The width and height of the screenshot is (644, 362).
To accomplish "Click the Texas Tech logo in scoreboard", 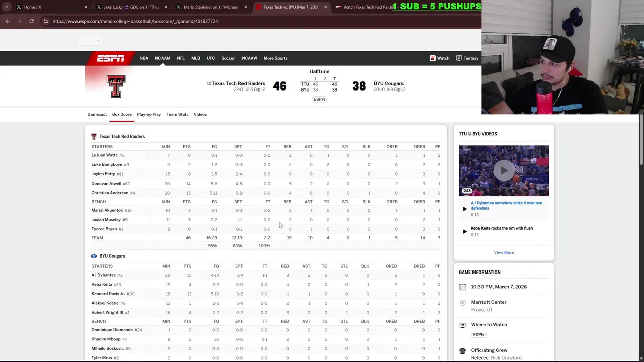I will pos(116,86).
